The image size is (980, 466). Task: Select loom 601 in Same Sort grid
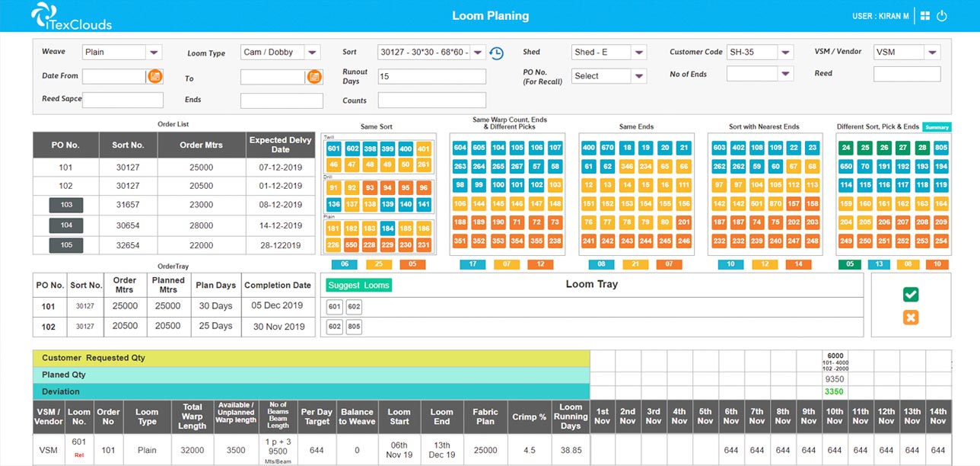pyautogui.click(x=333, y=149)
